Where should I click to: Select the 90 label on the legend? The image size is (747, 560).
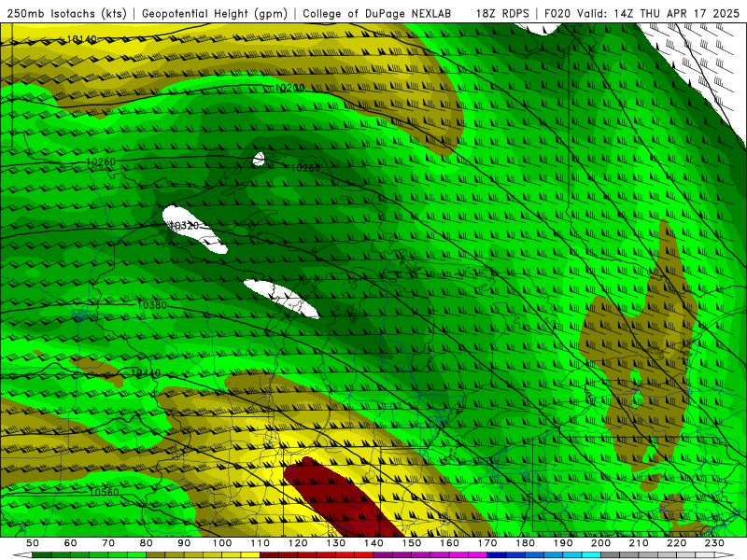(x=184, y=543)
